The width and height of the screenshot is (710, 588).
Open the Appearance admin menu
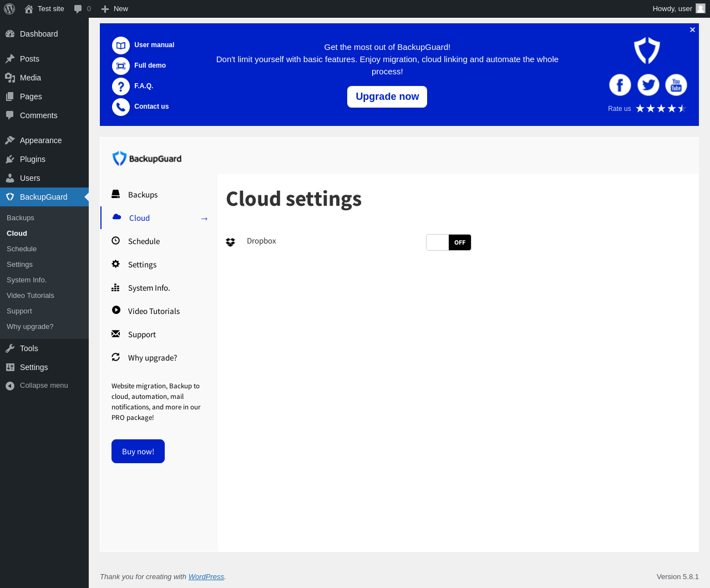coord(44,140)
